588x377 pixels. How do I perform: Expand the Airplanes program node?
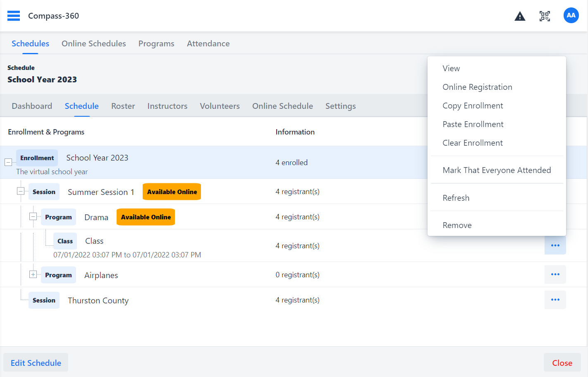(33, 274)
